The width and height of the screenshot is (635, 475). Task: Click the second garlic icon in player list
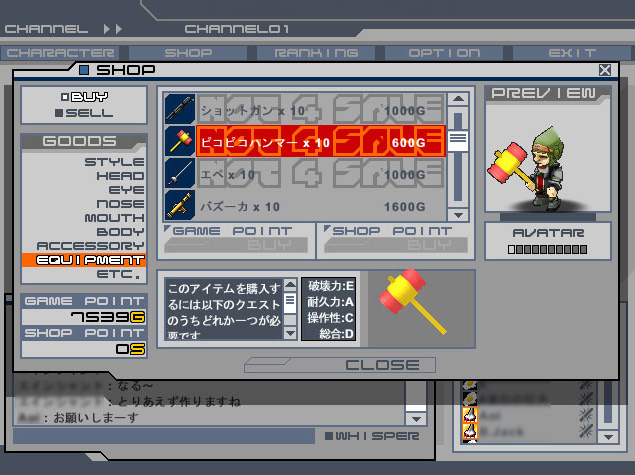tap(470, 432)
